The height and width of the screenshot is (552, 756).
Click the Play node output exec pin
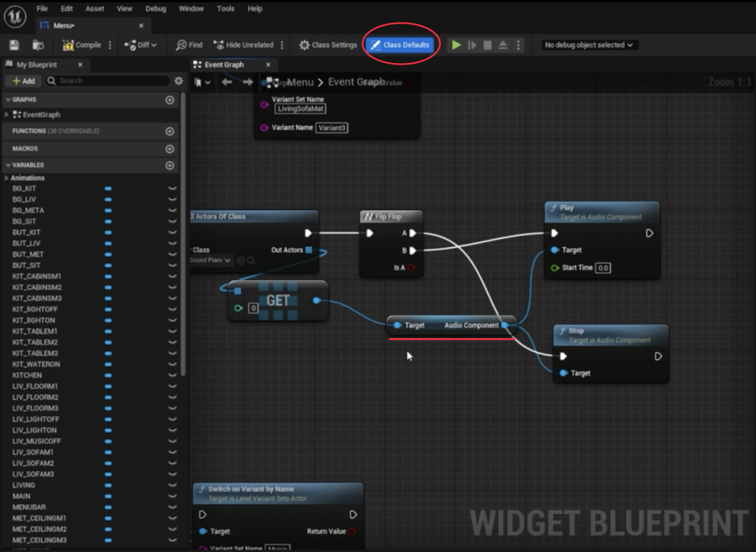(x=649, y=233)
